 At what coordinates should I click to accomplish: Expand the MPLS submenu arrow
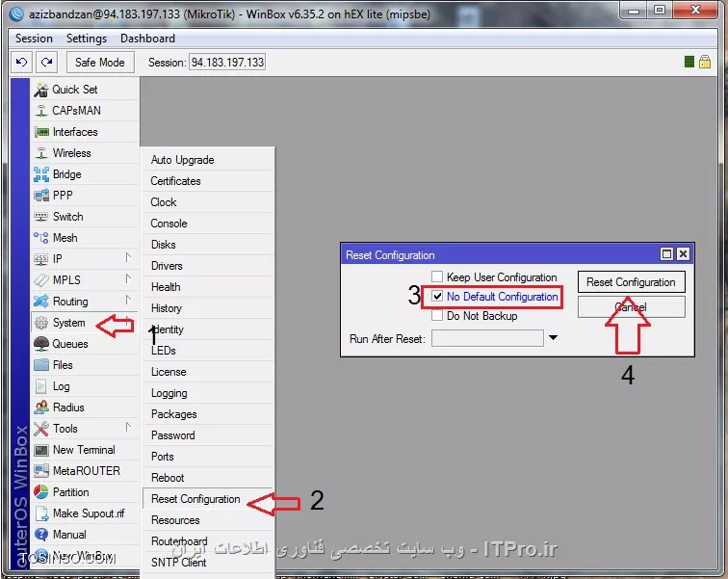[128, 278]
